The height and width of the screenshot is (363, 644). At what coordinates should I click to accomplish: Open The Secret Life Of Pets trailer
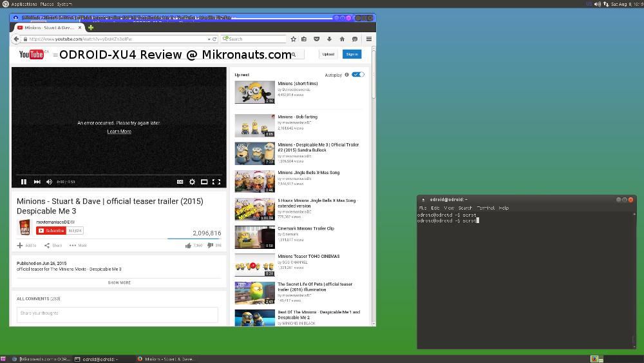click(x=315, y=286)
